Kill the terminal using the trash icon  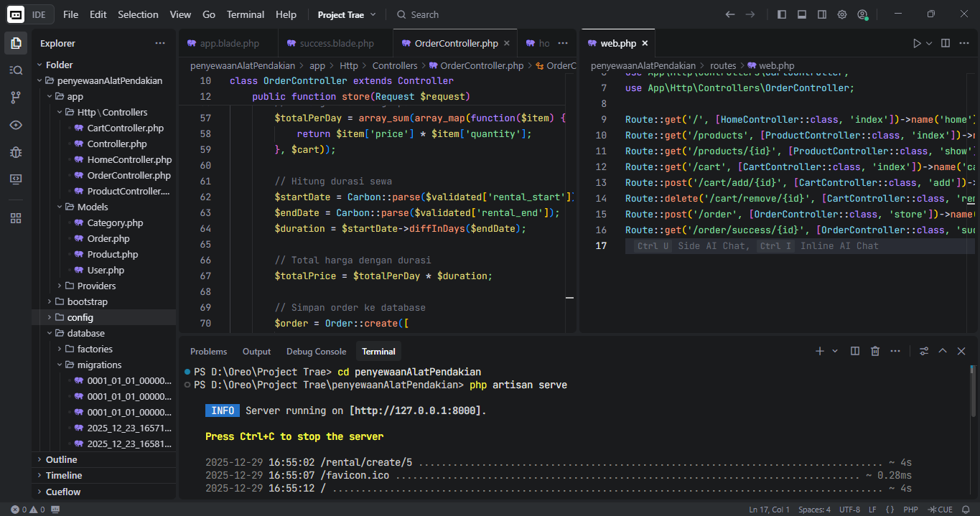click(874, 351)
